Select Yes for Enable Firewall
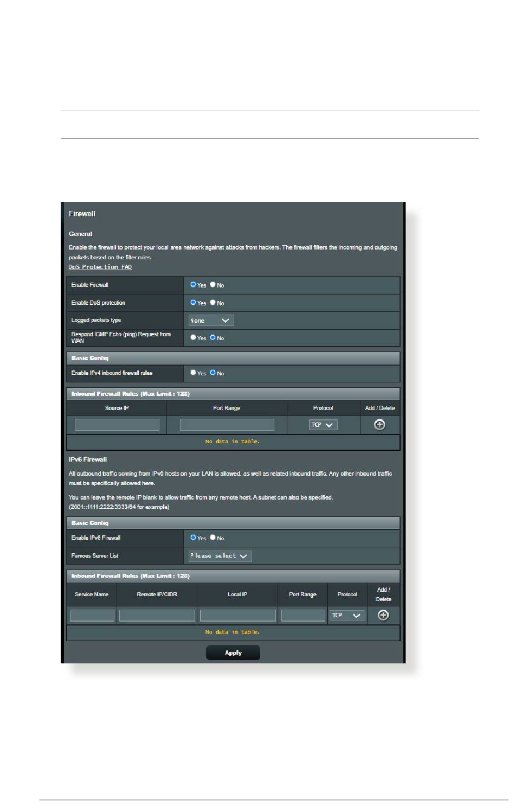Viewport: 515px width, 812px height. 193,284
